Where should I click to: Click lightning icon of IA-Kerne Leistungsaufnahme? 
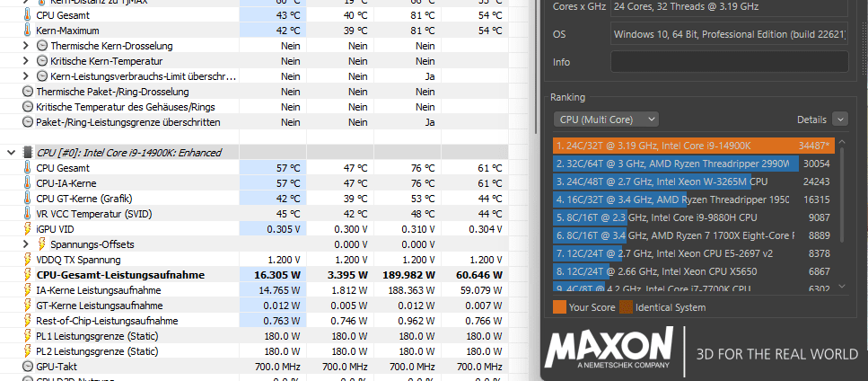28,290
